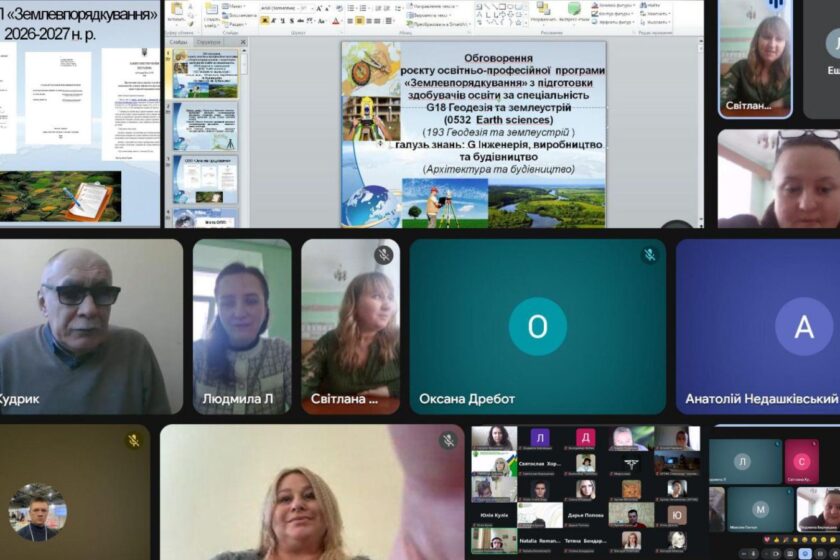Click the slide title text Обговорення
Screen dimensions: 840x560
(x=472, y=59)
